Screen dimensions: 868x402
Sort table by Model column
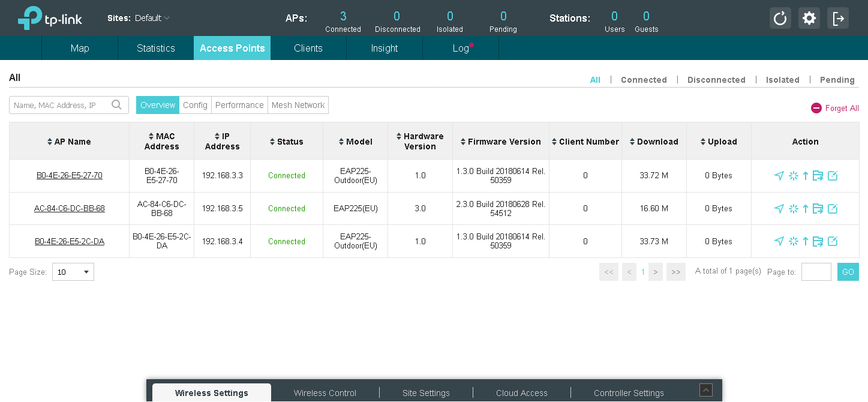click(x=355, y=142)
